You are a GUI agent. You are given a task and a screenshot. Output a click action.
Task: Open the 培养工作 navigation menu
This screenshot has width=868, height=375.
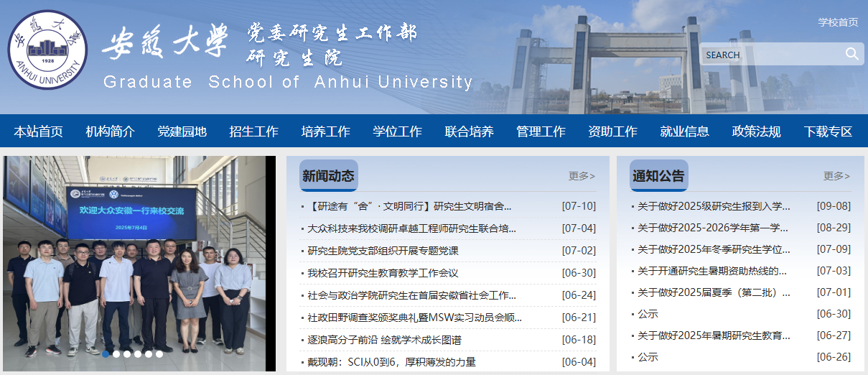point(325,131)
